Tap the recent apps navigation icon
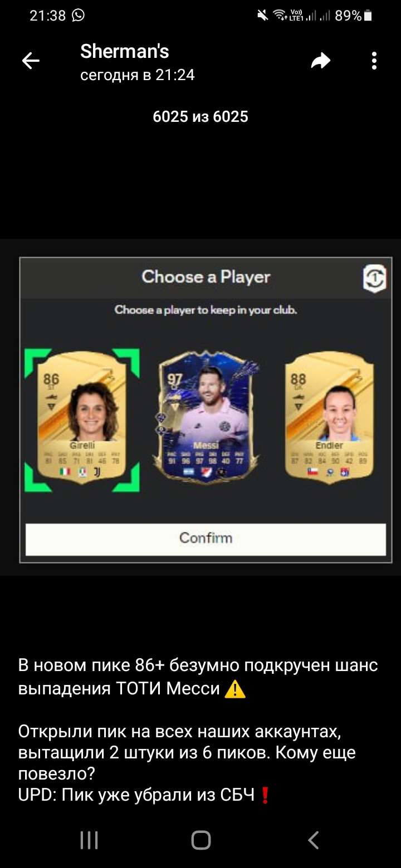Viewport: 401px width, 868px height. 89,840
